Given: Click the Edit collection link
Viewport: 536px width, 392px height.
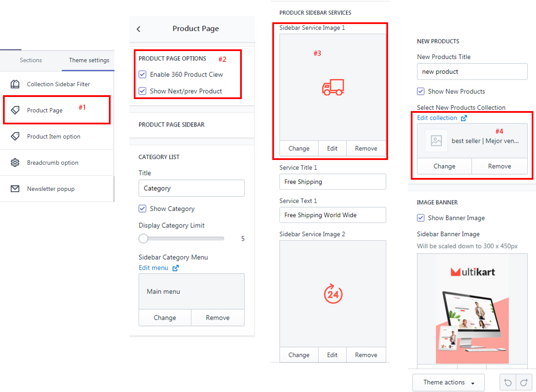Looking at the screenshot, I should coord(437,118).
